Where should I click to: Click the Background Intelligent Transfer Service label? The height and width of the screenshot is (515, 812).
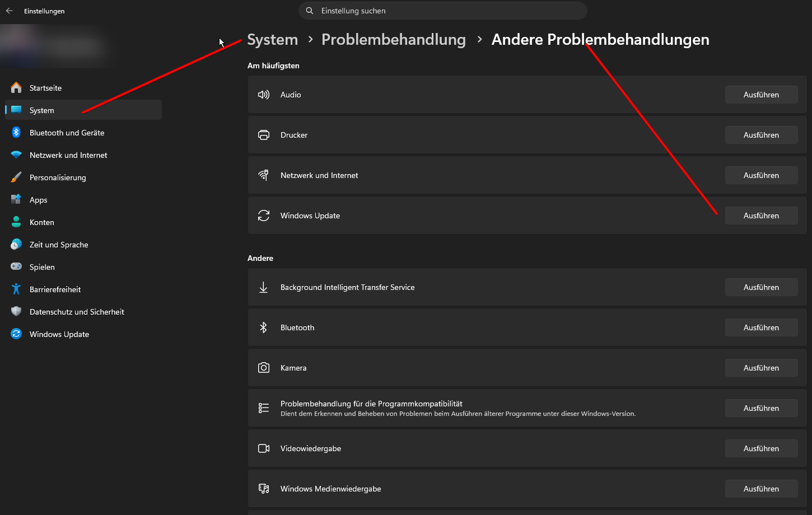point(348,287)
